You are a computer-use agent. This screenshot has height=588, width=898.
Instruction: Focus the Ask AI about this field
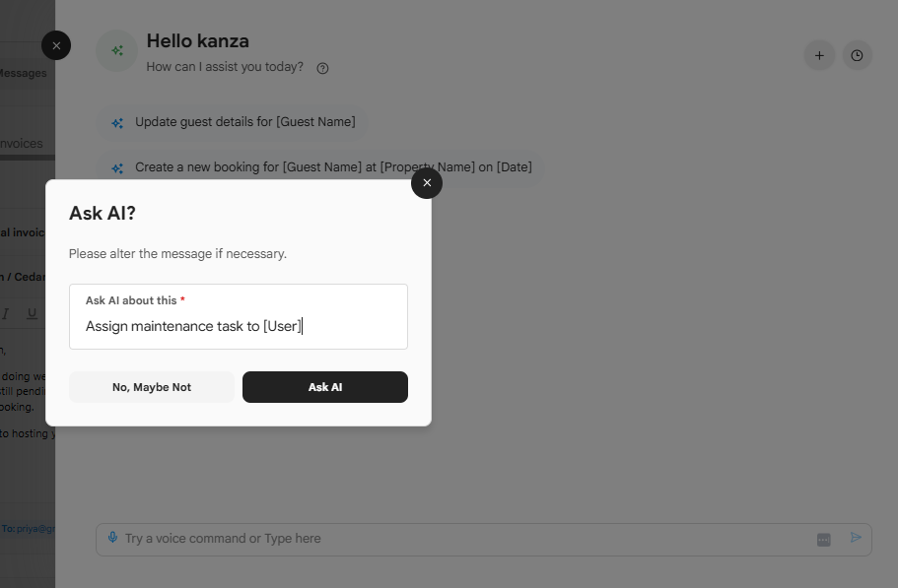pyautogui.click(x=239, y=317)
